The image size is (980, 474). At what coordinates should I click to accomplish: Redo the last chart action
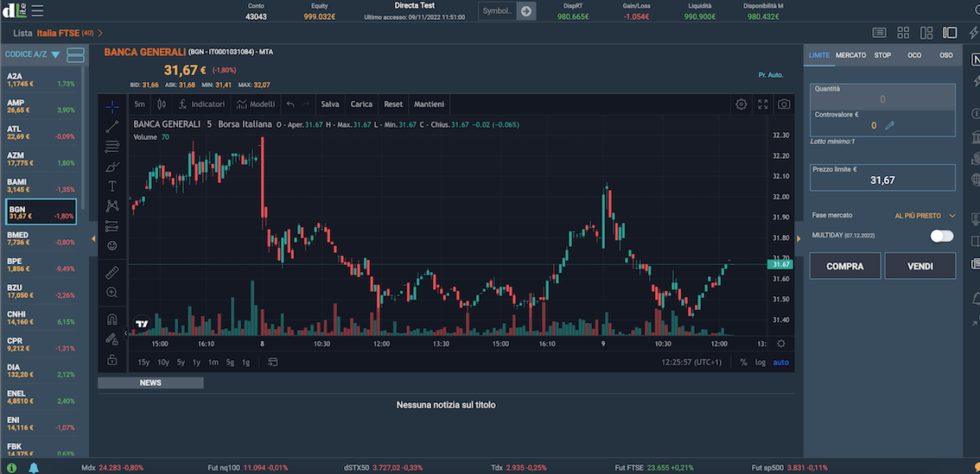coord(306,104)
